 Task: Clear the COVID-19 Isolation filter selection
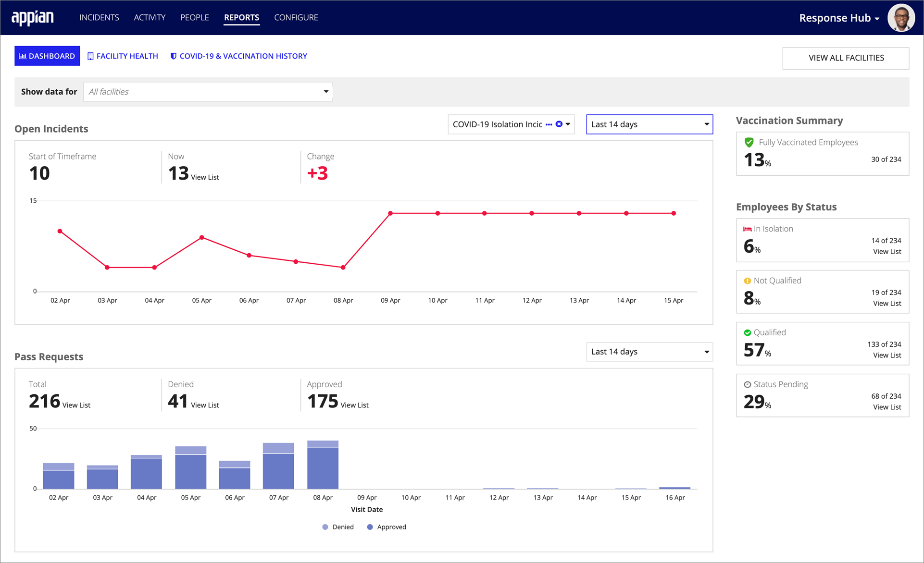point(559,124)
